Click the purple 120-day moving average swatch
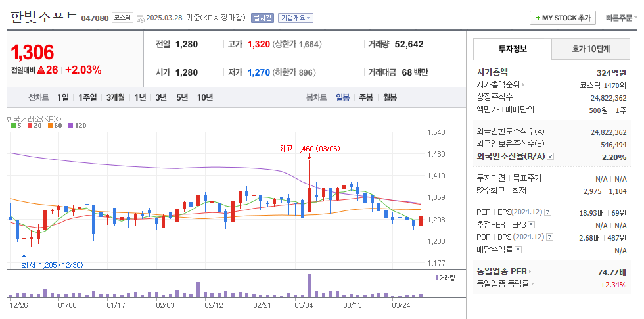The width and height of the screenshot is (644, 319). (70, 126)
